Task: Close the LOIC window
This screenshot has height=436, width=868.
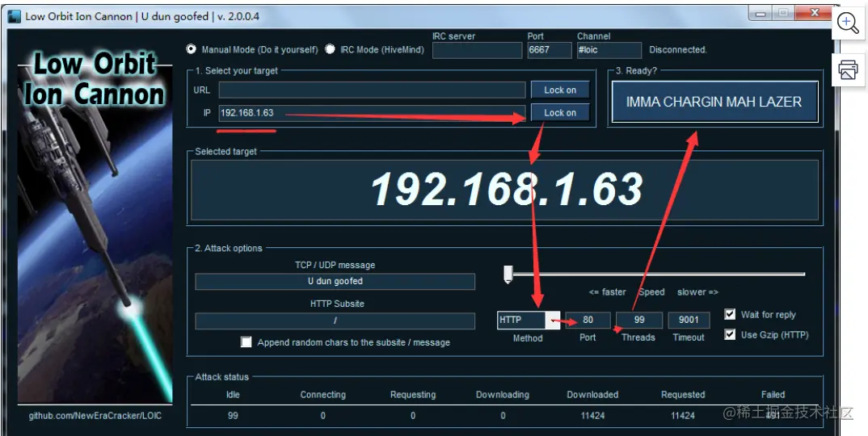Action: [x=815, y=13]
